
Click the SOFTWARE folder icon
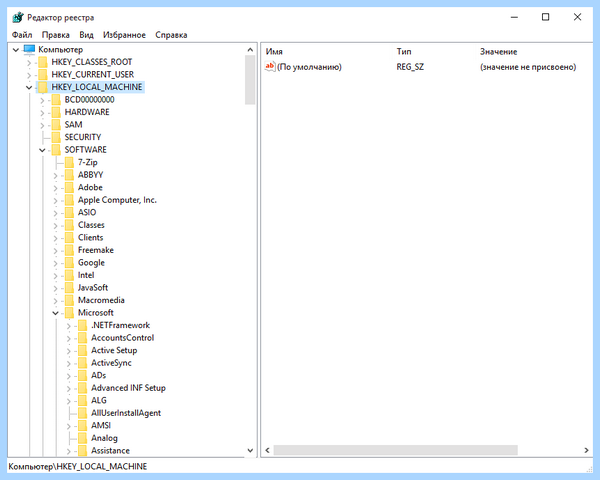click(56, 150)
